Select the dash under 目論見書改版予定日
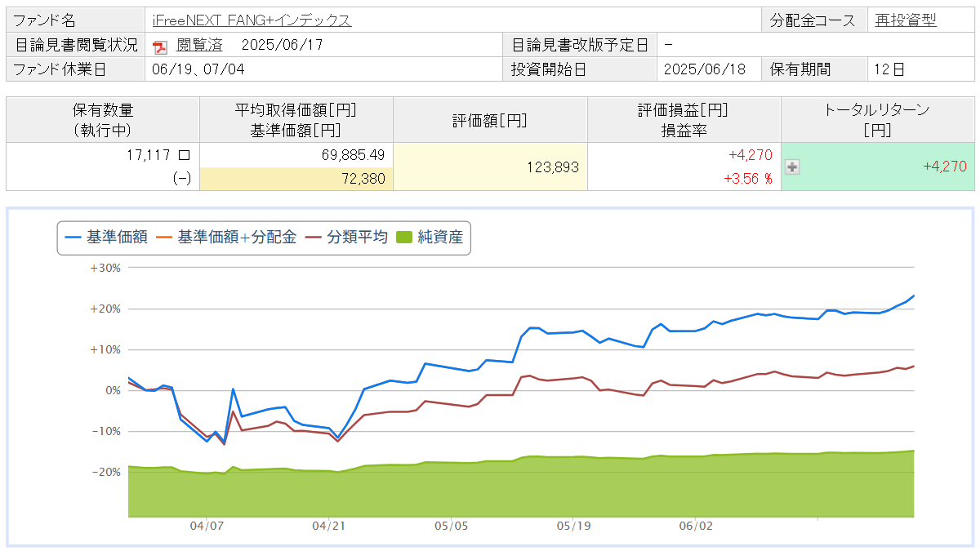980x551 pixels. pyautogui.click(x=669, y=45)
